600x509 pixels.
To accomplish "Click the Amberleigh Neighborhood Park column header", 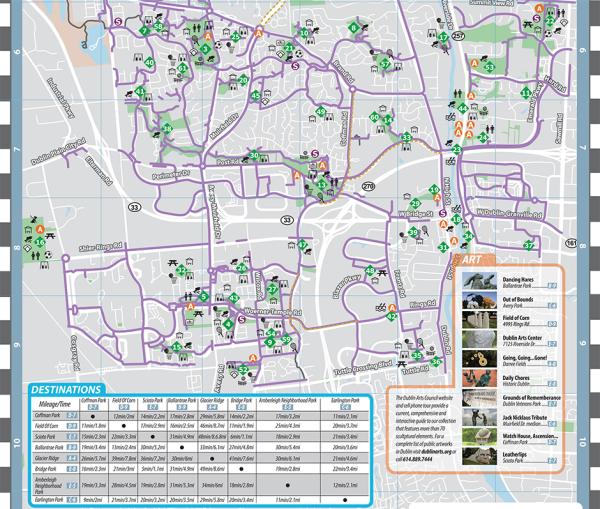I will click(288, 401).
